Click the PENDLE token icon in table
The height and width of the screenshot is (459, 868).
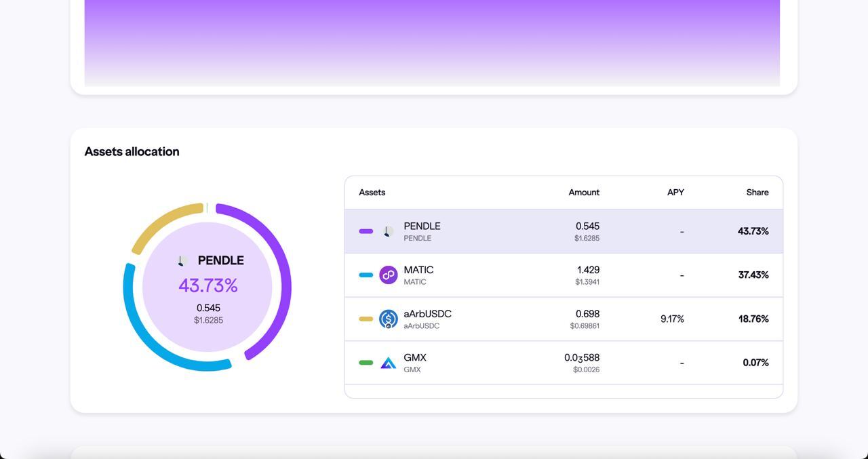(388, 231)
